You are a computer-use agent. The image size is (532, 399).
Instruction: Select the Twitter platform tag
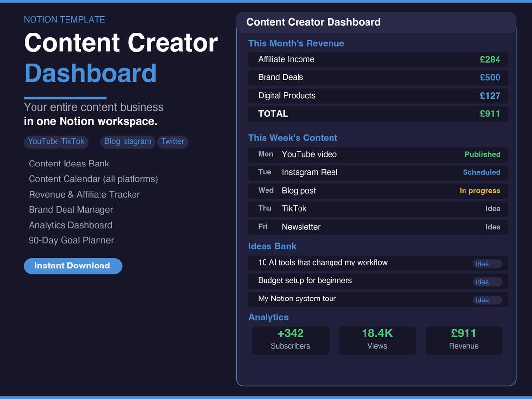coord(172,141)
